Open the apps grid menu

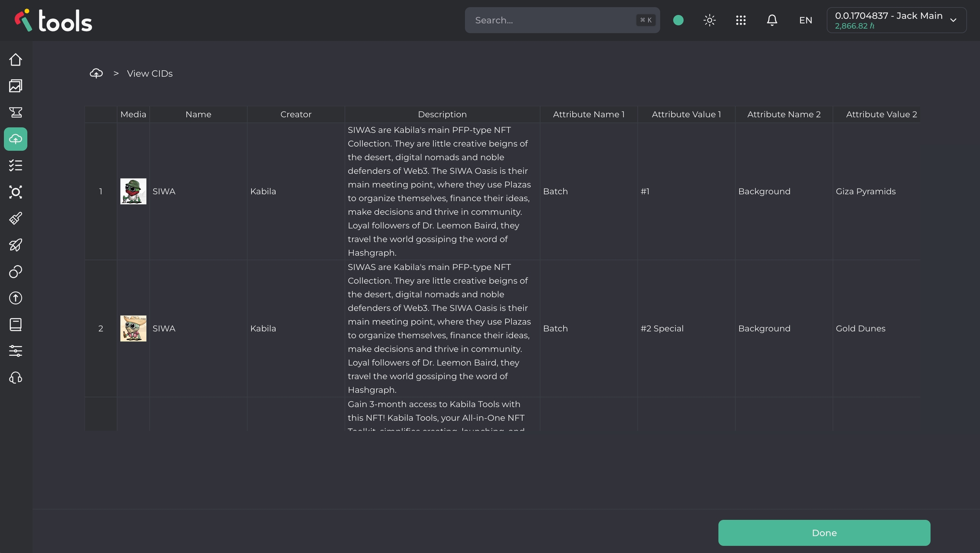click(741, 20)
